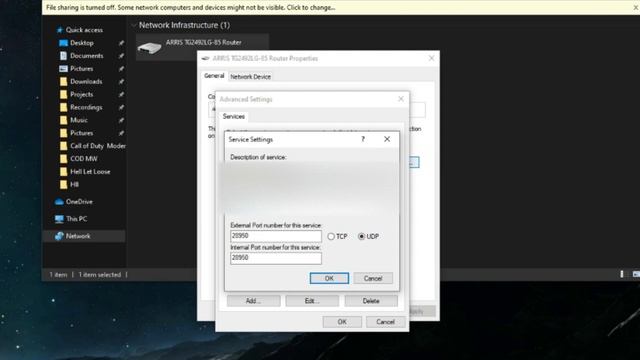Open Downloads folder in sidebar
The height and width of the screenshot is (360, 640).
tap(86, 81)
